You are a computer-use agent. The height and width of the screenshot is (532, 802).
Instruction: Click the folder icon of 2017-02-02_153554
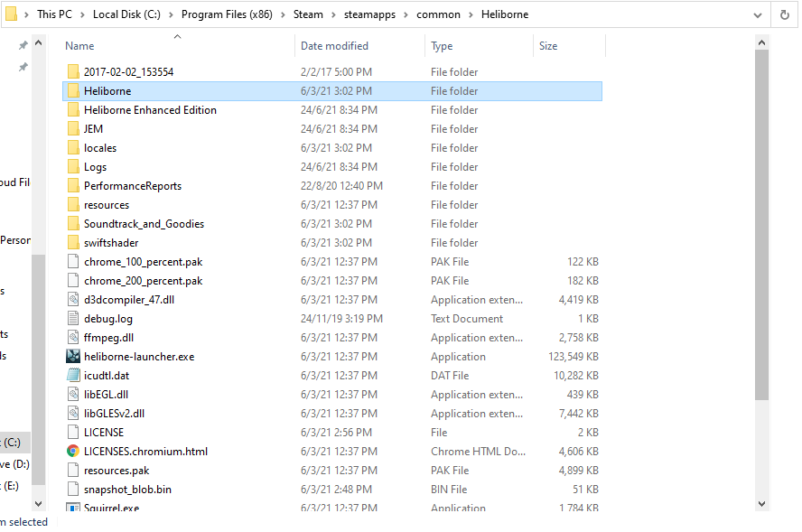73,71
